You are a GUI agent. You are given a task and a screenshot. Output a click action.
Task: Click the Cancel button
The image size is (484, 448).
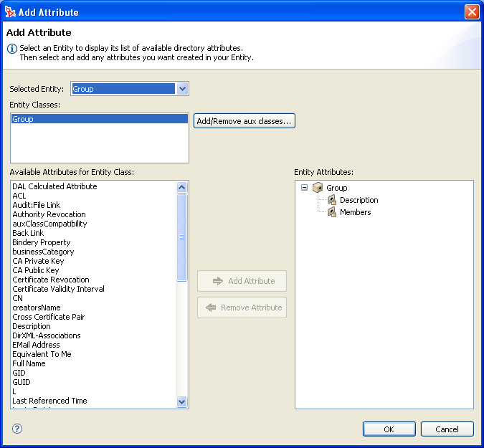[x=447, y=429]
